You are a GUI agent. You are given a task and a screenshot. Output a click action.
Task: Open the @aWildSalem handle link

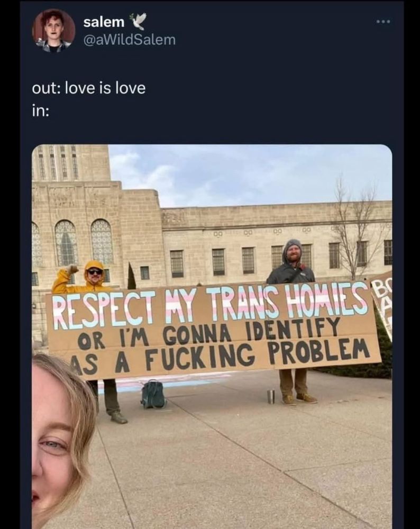[130, 40]
